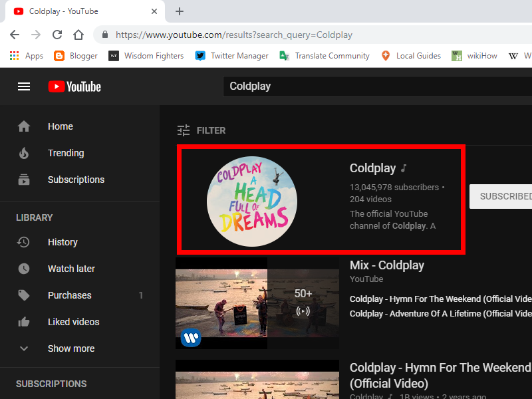532x399 pixels.
Task: Open Watch later list
Action: point(80,269)
